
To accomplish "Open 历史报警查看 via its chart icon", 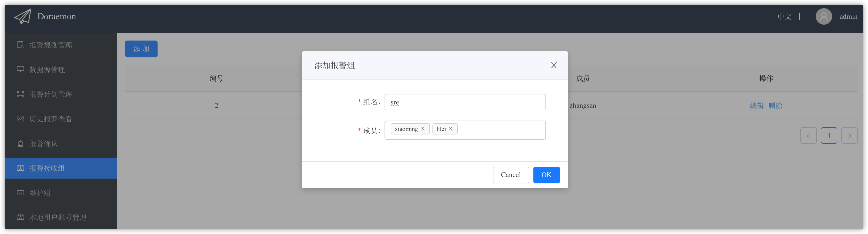I will click(x=20, y=119).
